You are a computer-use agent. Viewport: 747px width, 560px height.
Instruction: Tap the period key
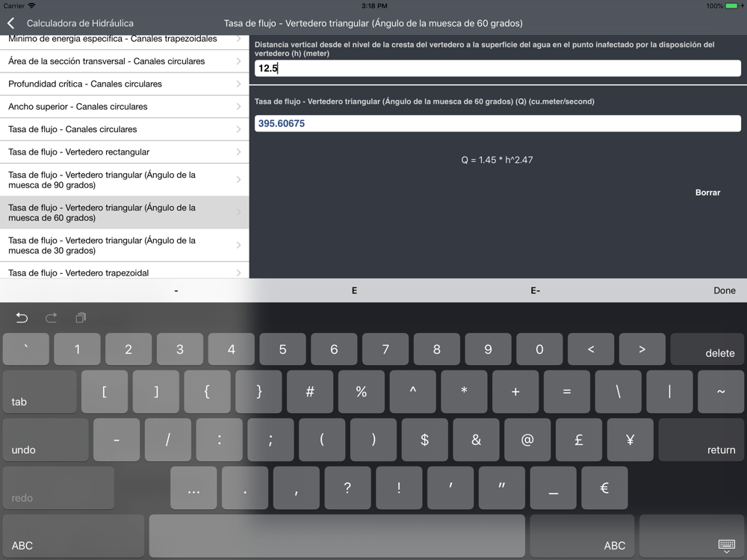245,488
